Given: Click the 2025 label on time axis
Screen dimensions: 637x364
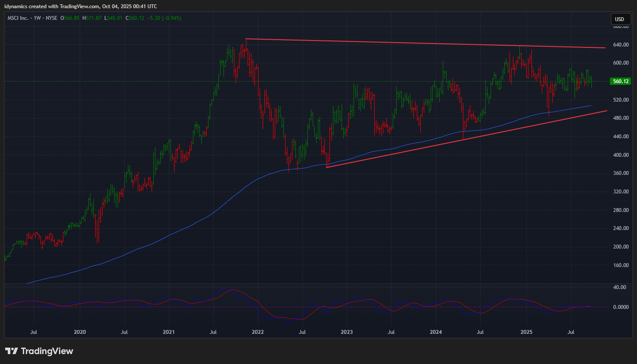Looking at the screenshot, I should coord(526,332).
